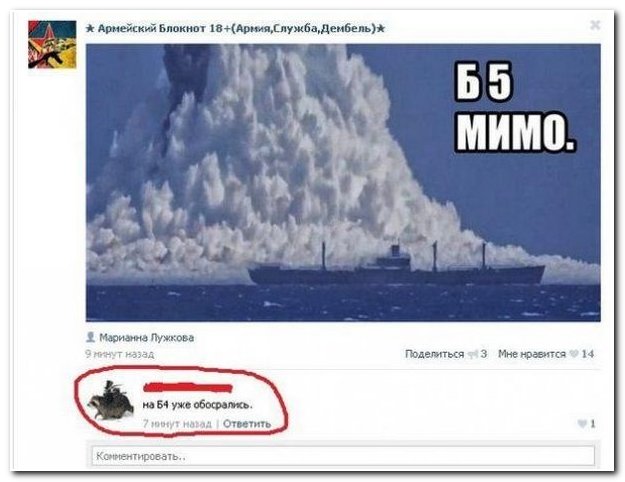The height and width of the screenshot is (482, 625).
Task: Open the post's '9 минут назад' timestamp
Action: coord(120,354)
